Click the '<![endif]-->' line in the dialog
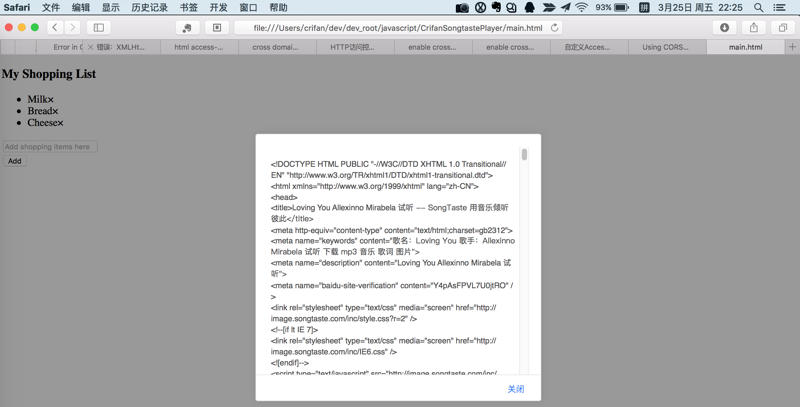The height and width of the screenshot is (407, 800). 290,363
